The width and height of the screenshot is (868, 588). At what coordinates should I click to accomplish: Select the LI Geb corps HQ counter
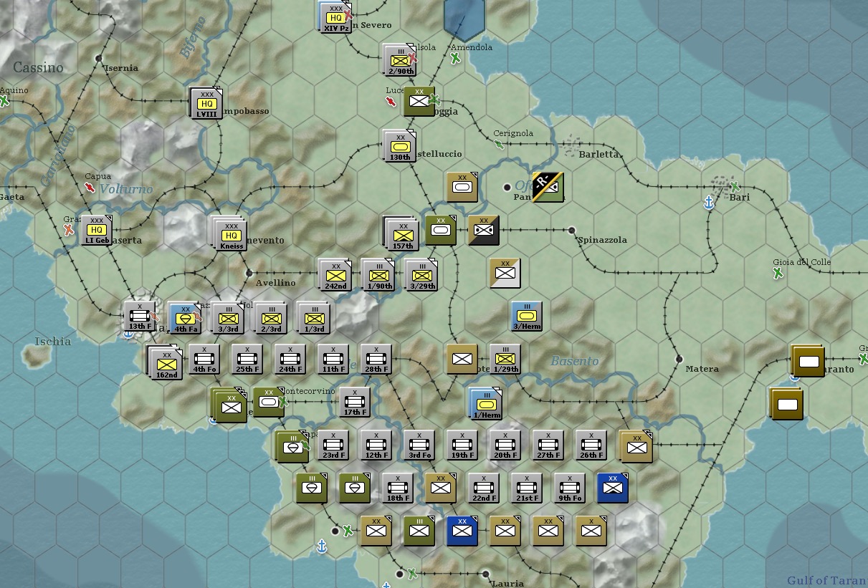click(x=96, y=230)
